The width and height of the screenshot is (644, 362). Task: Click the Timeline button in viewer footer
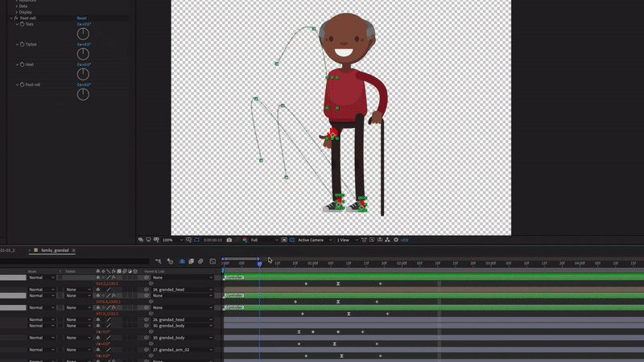[380, 240]
